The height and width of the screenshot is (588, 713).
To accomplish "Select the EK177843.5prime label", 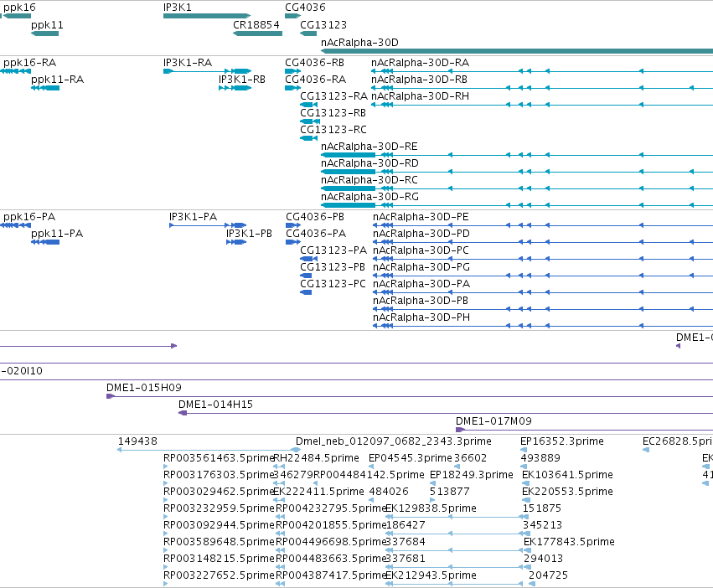I will pyautogui.click(x=569, y=542).
